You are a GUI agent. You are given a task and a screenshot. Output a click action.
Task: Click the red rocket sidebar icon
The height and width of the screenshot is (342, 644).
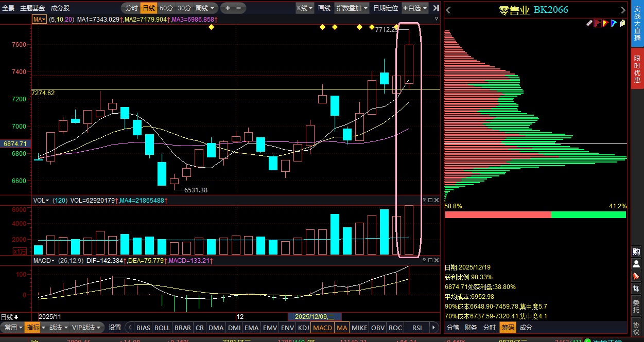click(x=636, y=276)
